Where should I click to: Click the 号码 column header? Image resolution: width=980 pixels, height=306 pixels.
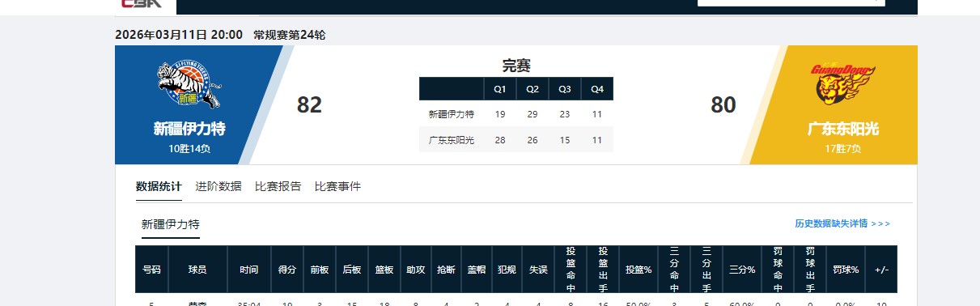pyautogui.click(x=151, y=270)
